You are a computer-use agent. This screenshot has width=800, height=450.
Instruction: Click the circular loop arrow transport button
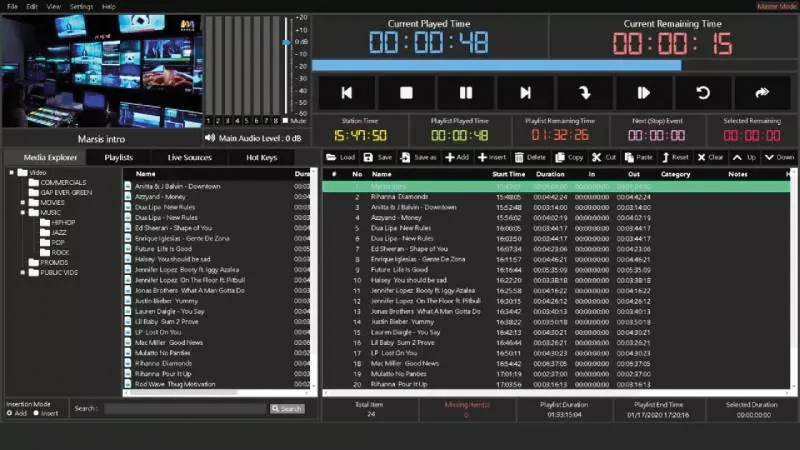pos(703,93)
